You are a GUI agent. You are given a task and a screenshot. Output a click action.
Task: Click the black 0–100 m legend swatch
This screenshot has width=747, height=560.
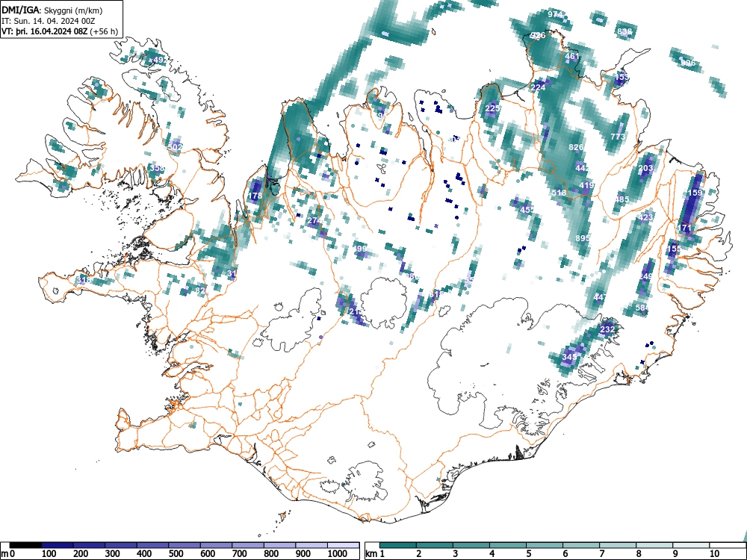point(25,545)
